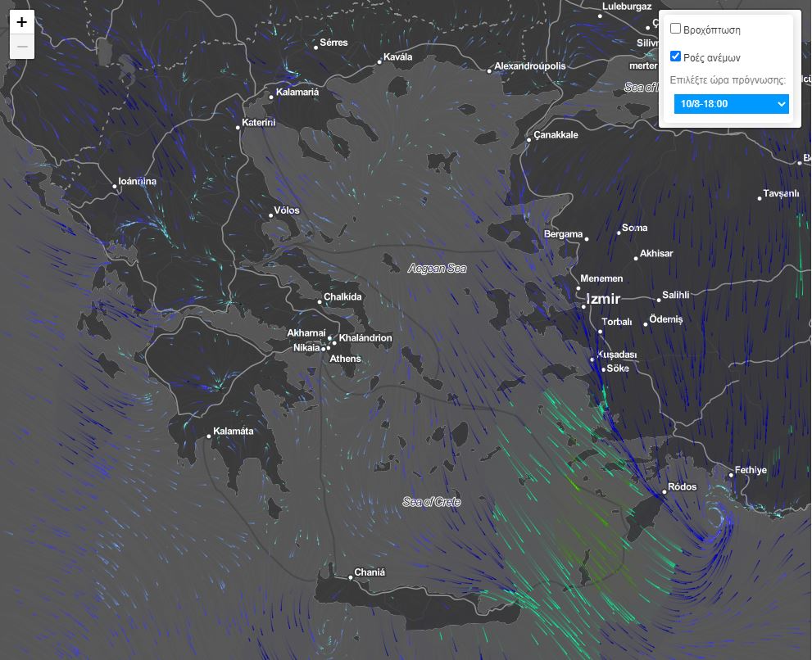Click the Athens city marker dot

tap(324, 349)
